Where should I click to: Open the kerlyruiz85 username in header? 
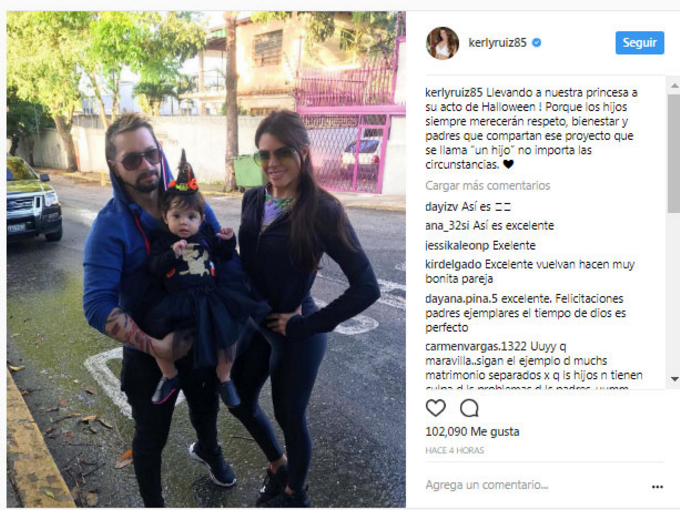tap(497, 42)
